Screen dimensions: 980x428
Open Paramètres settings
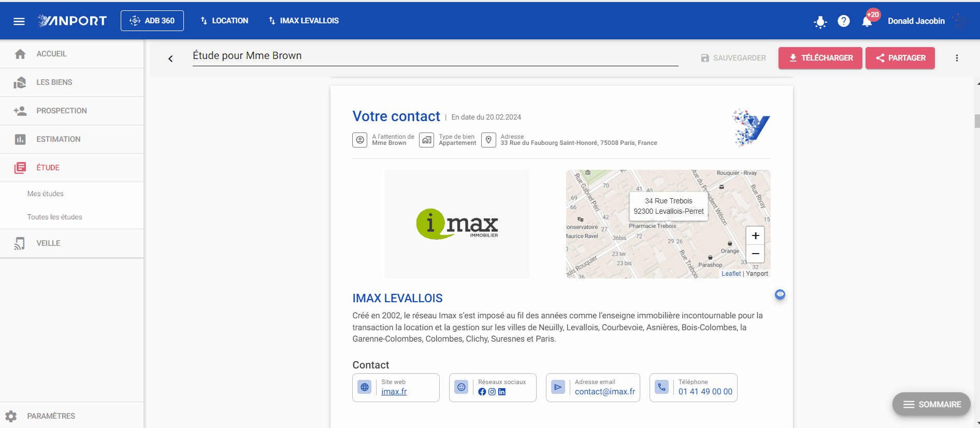pos(72,416)
